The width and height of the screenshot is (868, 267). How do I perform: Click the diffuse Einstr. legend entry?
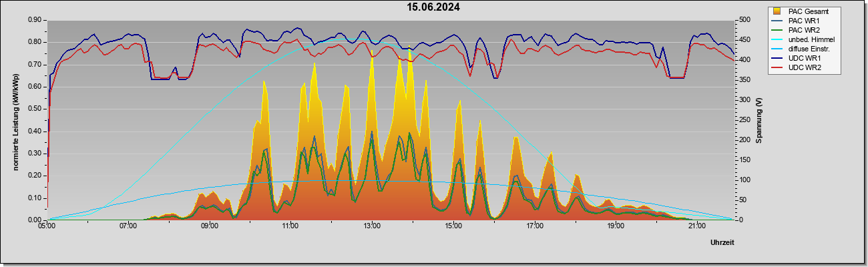pos(807,49)
